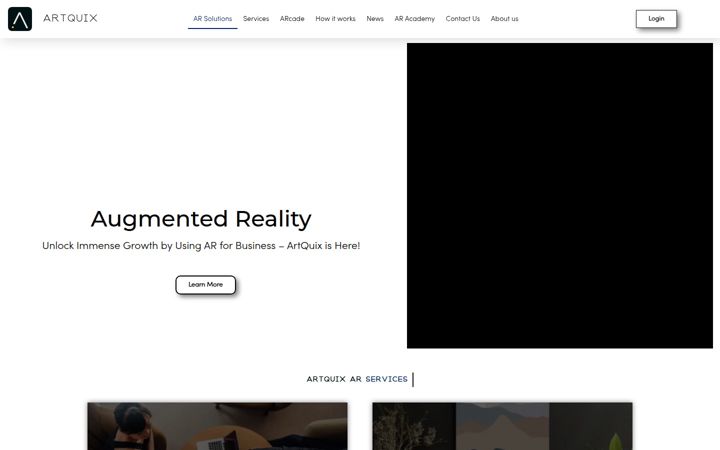Click the Augmented Reality heading

click(201, 219)
